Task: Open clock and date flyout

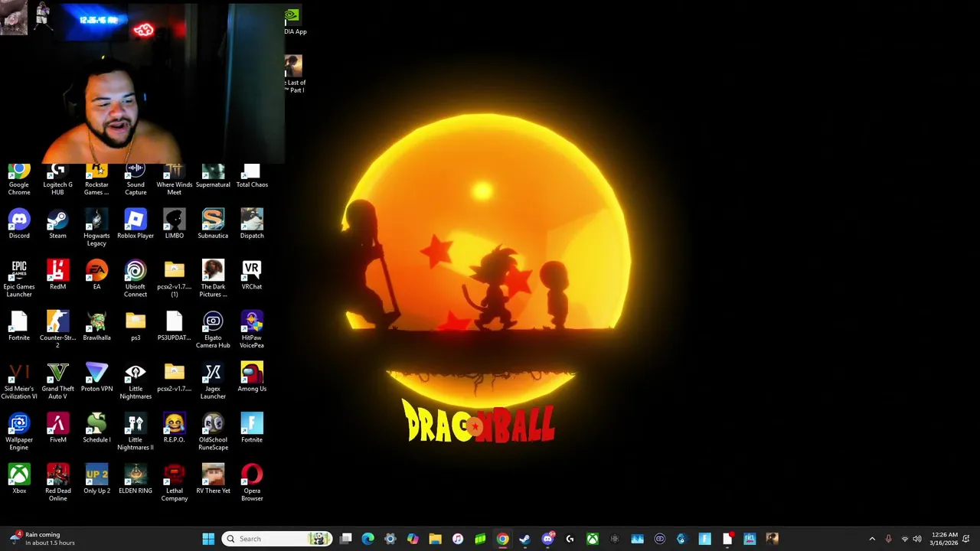Action: click(944, 539)
